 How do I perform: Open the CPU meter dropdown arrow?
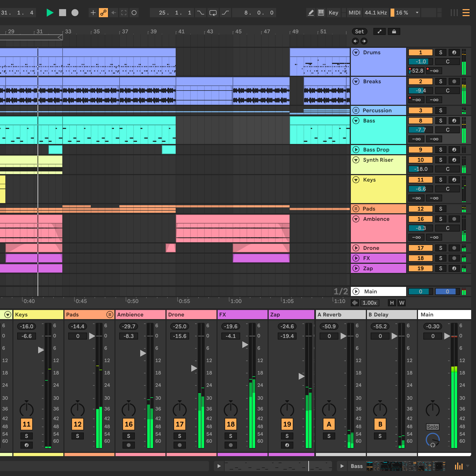coord(417,13)
